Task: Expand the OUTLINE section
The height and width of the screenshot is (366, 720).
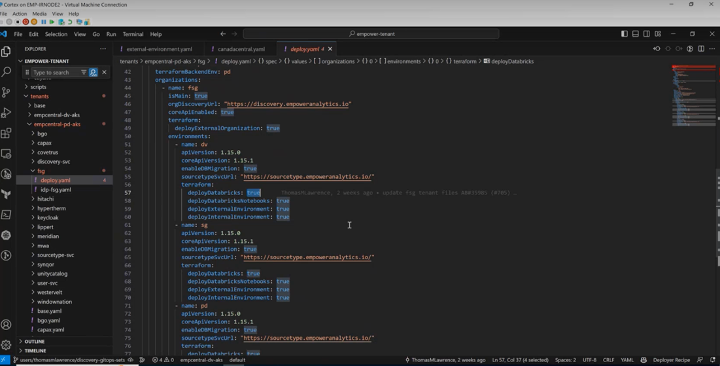Action: (x=34, y=341)
